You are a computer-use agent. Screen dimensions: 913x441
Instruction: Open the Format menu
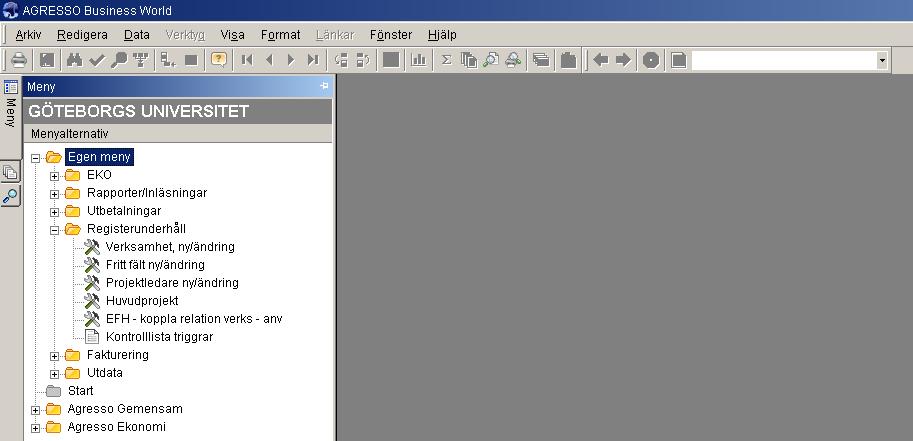point(281,35)
